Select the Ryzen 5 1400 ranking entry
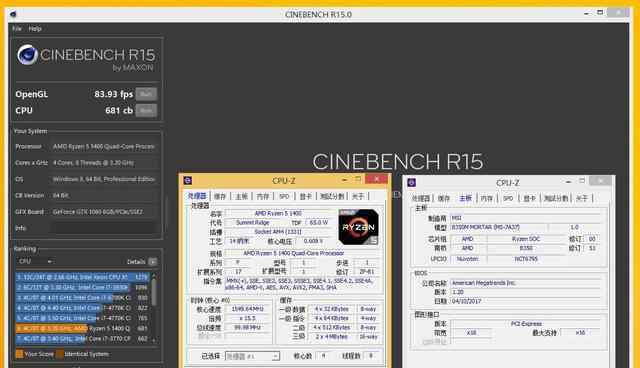 82,328
